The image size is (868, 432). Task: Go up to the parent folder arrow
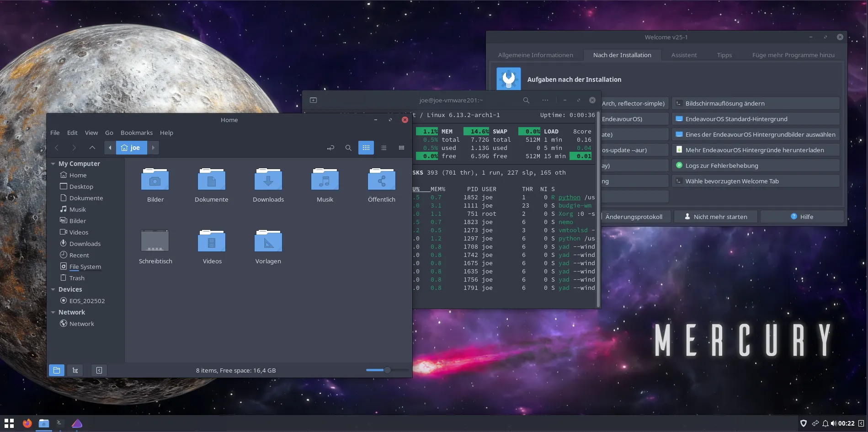point(92,148)
